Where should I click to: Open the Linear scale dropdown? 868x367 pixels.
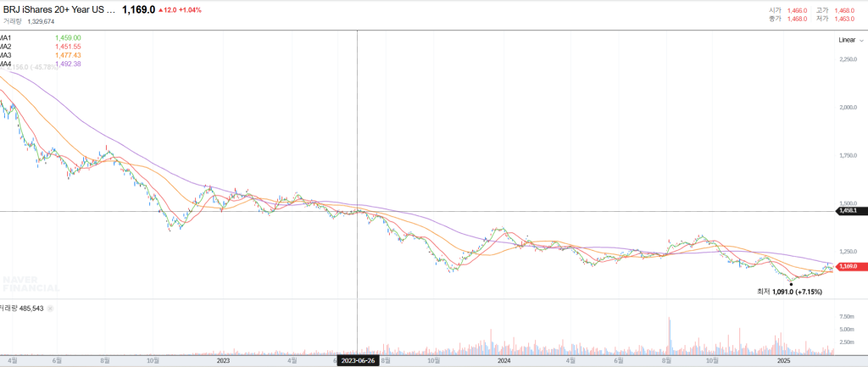tap(851, 40)
